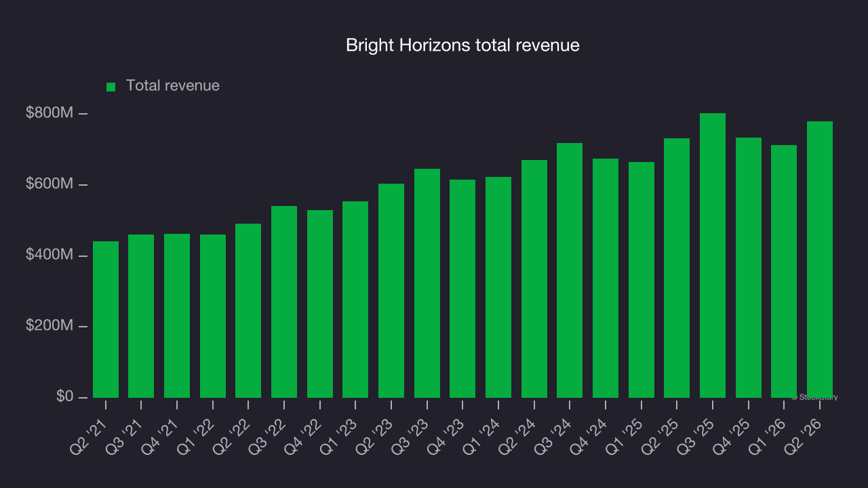The image size is (868, 488).
Task: Select the tallest Q3 '25 revenue bar
Action: coord(713,256)
